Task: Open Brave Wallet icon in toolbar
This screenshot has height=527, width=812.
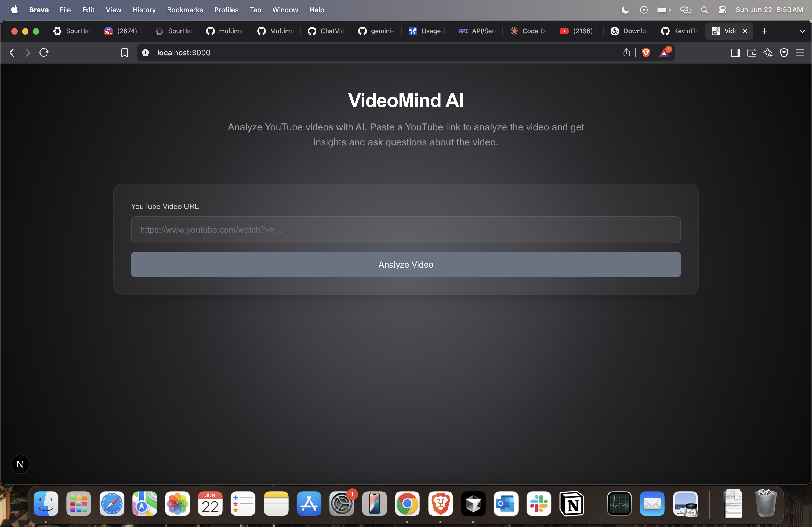Action: pyautogui.click(x=752, y=53)
